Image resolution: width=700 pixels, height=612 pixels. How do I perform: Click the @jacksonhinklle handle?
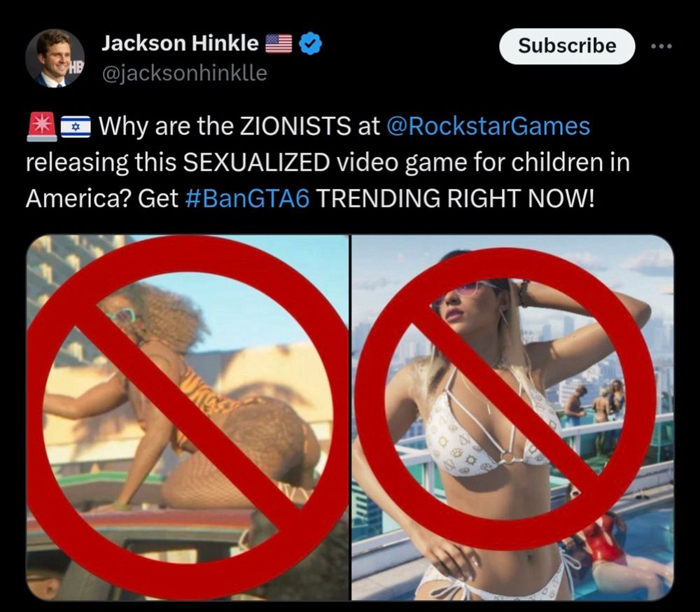coord(184,73)
